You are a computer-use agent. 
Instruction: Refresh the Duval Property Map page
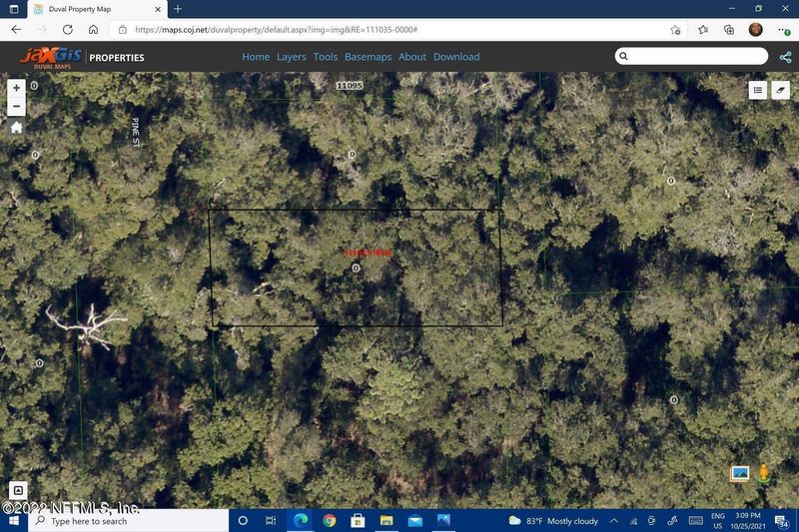click(68, 30)
